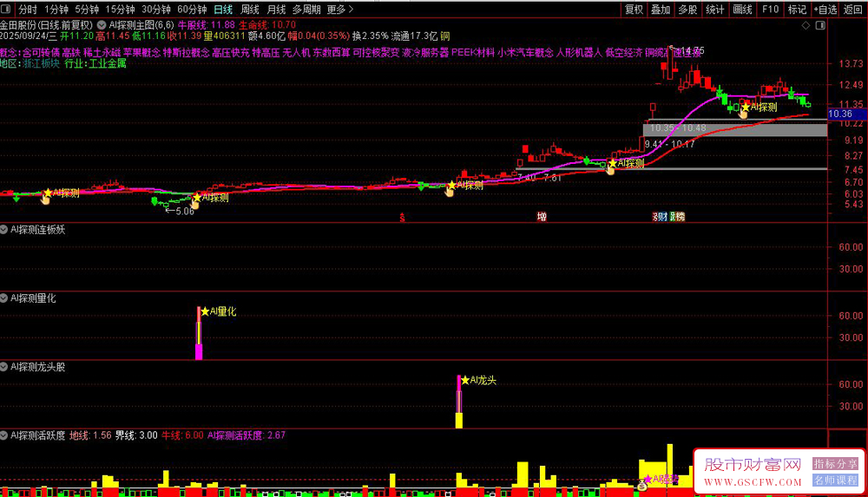Screen dimensions: 868x497
Task: Click the blue 10.36 price axis tag
Action: click(x=847, y=114)
